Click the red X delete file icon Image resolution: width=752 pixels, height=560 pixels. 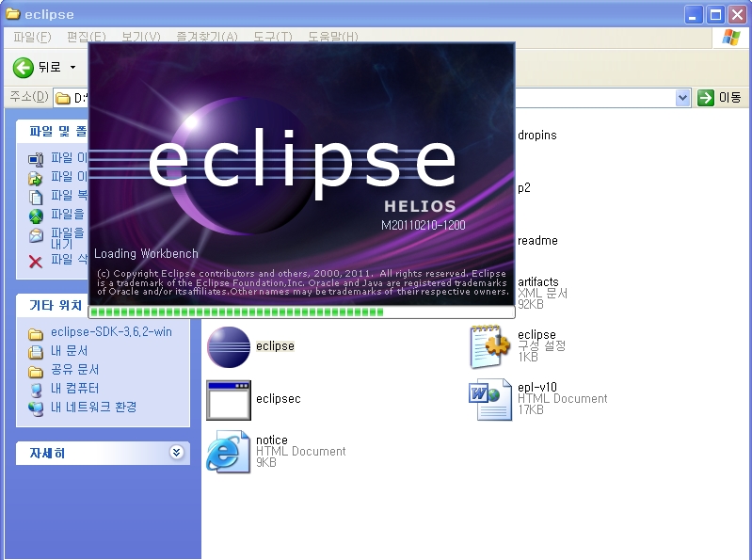[x=36, y=262]
